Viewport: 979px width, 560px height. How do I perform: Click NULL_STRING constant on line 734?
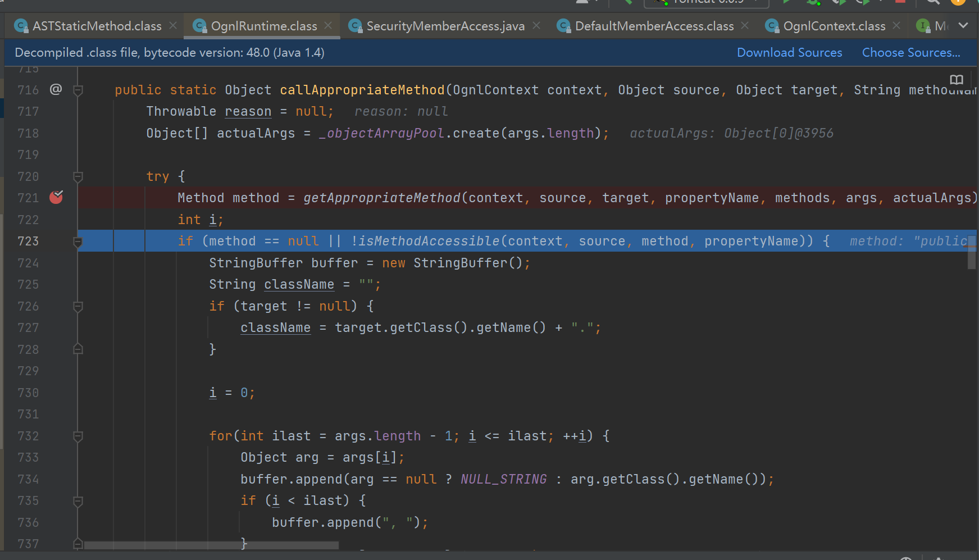tap(504, 479)
